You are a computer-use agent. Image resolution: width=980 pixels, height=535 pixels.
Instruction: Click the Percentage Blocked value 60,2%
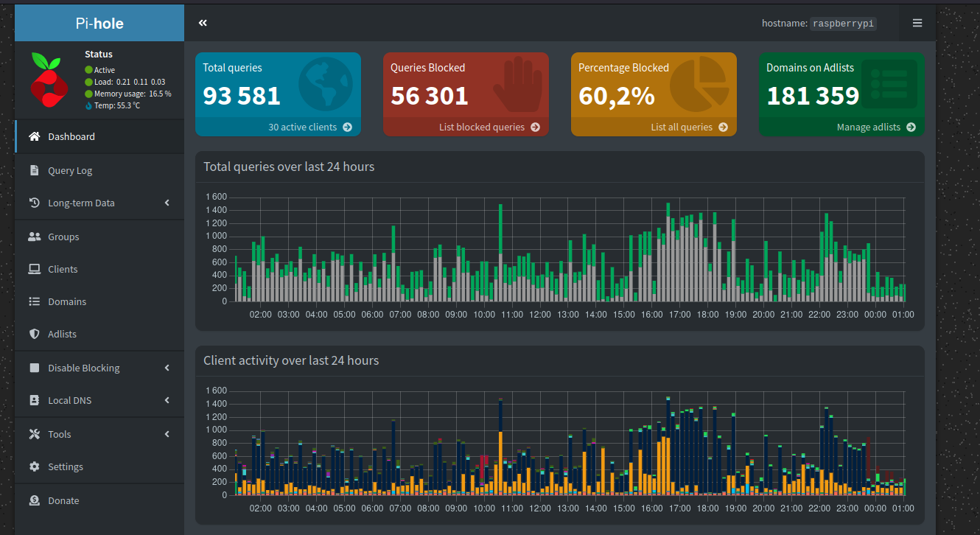[617, 96]
